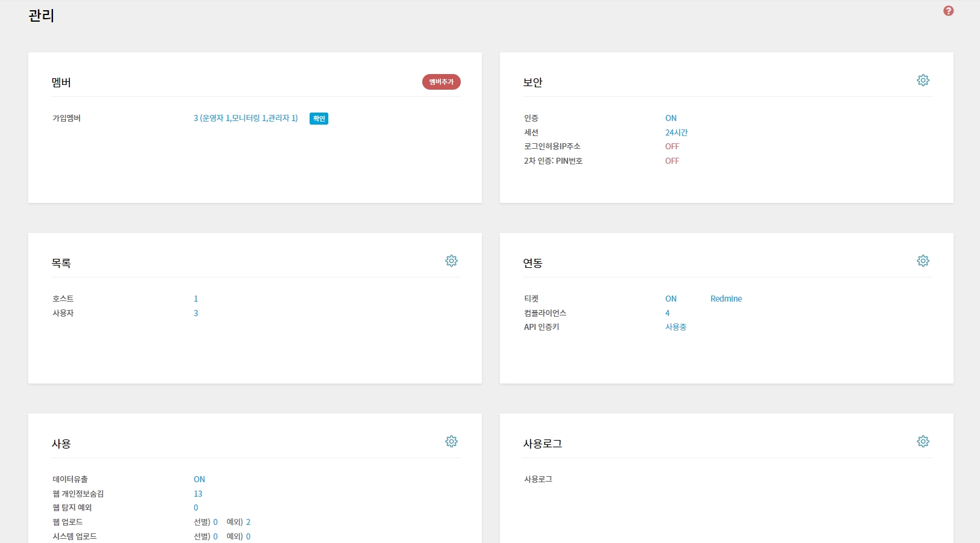980x543 pixels.
Task: Click the 컴플라이언스 count 4
Action: coord(667,313)
